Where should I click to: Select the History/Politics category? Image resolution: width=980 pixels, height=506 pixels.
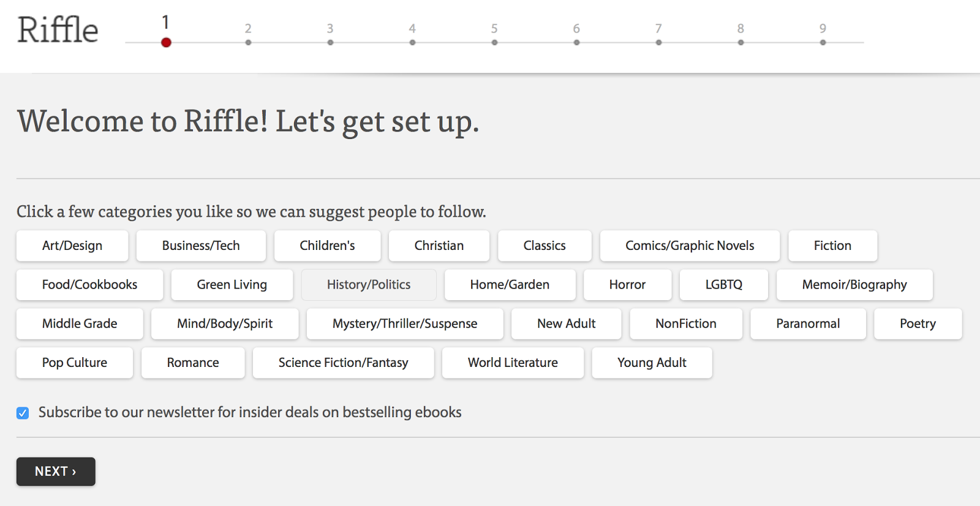click(369, 285)
